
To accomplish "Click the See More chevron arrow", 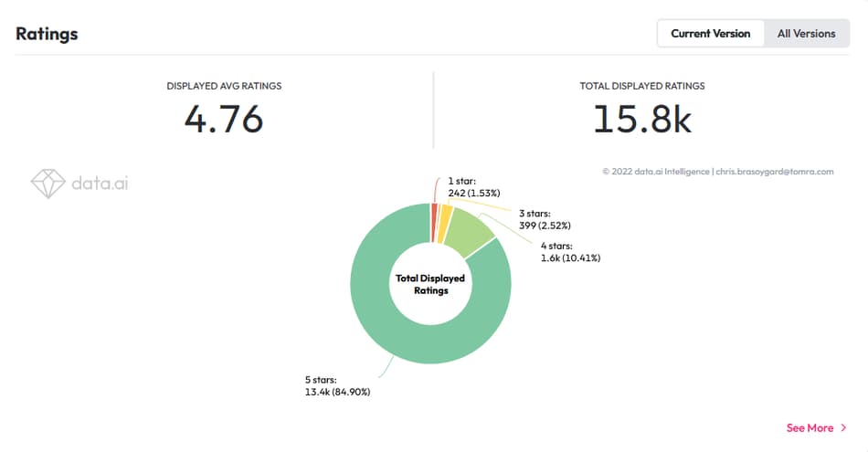I will coord(843,427).
